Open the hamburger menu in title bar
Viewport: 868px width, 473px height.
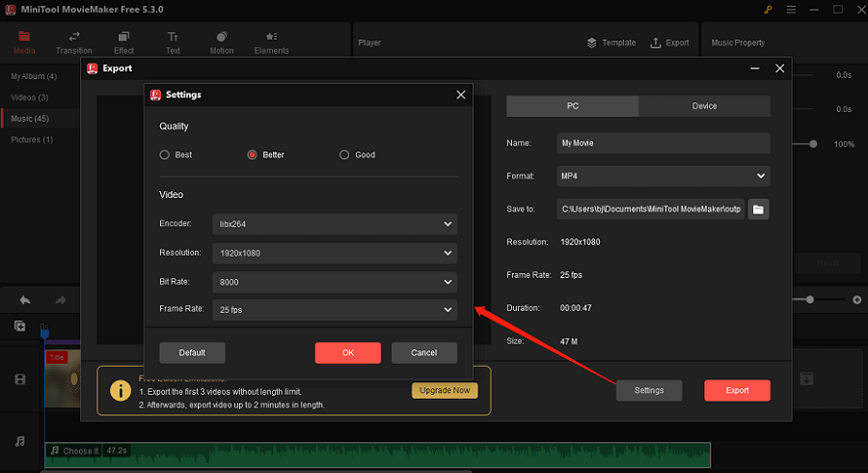pyautogui.click(x=791, y=10)
